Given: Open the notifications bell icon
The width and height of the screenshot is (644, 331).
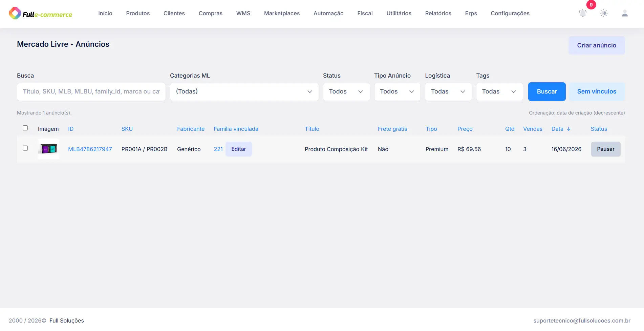Looking at the screenshot, I should point(582,13).
